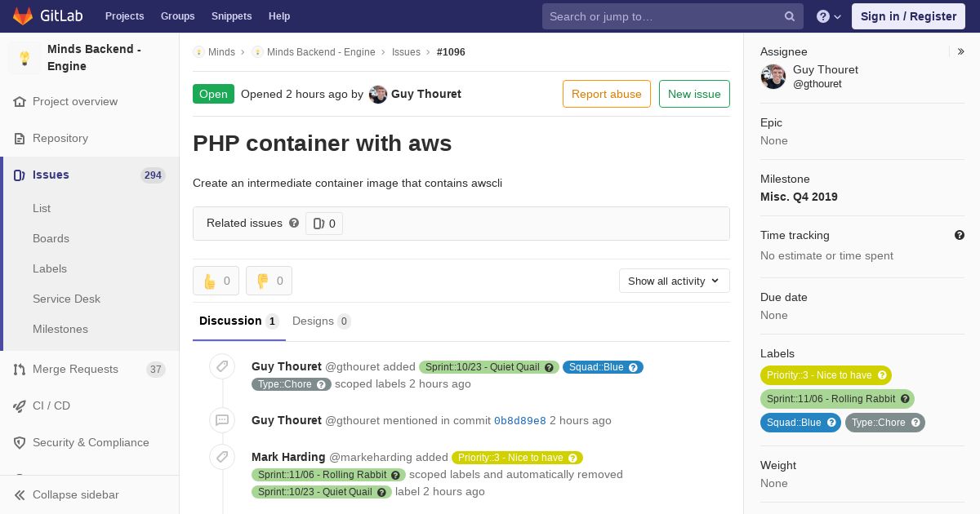Click the Minds Backend project lightbulb avatar
980x514 pixels.
[x=24, y=58]
